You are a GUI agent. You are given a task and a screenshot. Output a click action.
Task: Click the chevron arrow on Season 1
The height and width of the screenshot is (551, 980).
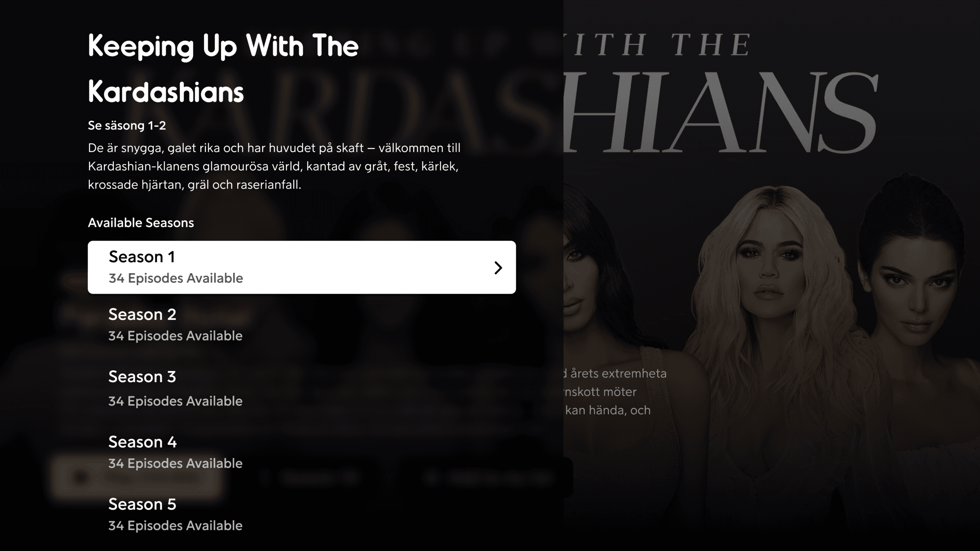pos(498,268)
